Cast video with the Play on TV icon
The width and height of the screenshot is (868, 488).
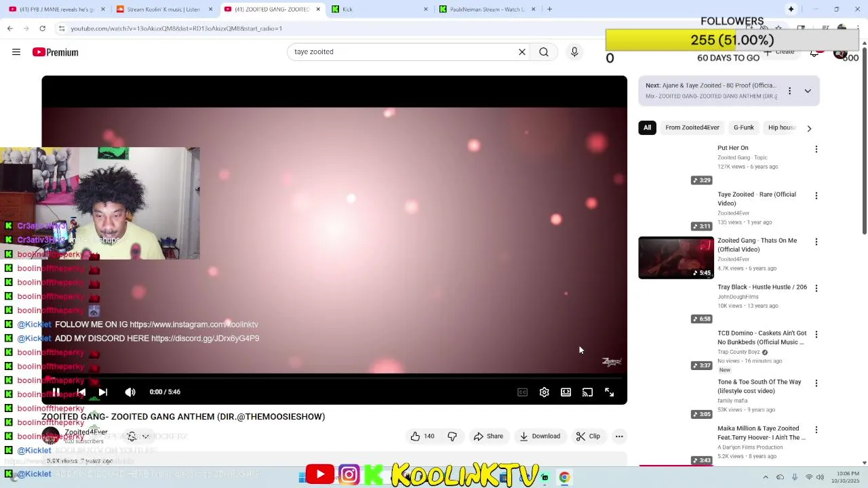pos(587,392)
